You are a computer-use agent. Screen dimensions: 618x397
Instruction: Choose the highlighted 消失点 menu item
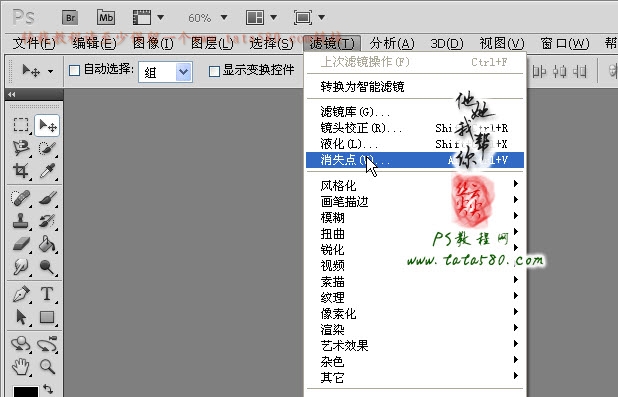[x=415, y=160]
